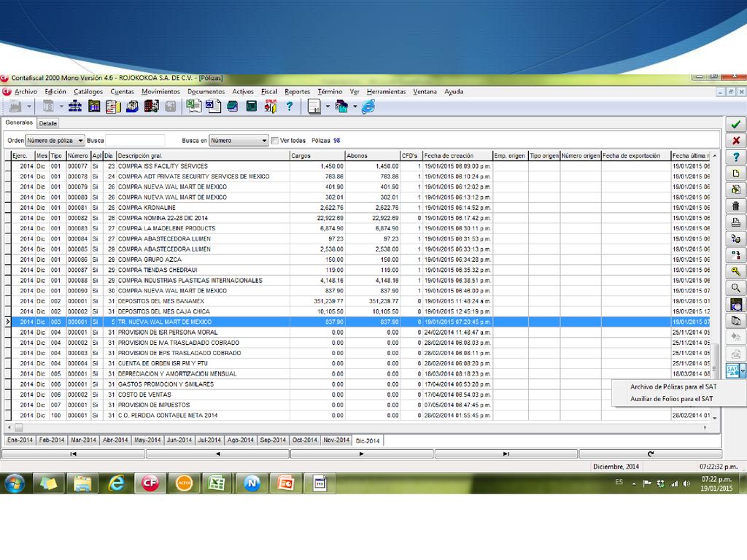The width and height of the screenshot is (747, 560).
Task: Click the yellow key icon in the sidebar
Action: click(x=735, y=271)
